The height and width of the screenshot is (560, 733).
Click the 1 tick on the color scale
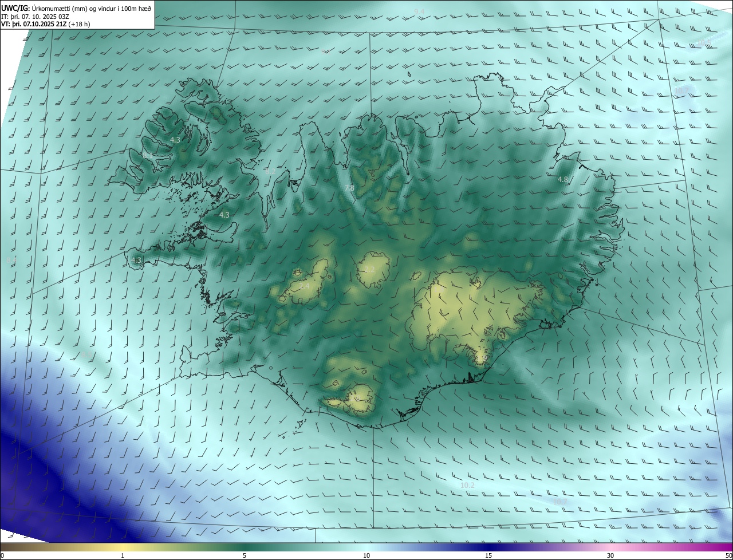click(123, 555)
